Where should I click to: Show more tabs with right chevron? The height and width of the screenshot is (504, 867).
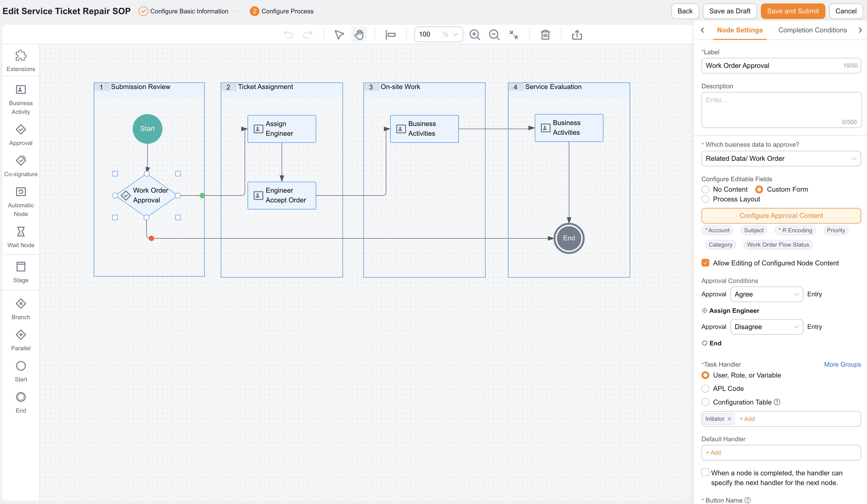pos(860,30)
